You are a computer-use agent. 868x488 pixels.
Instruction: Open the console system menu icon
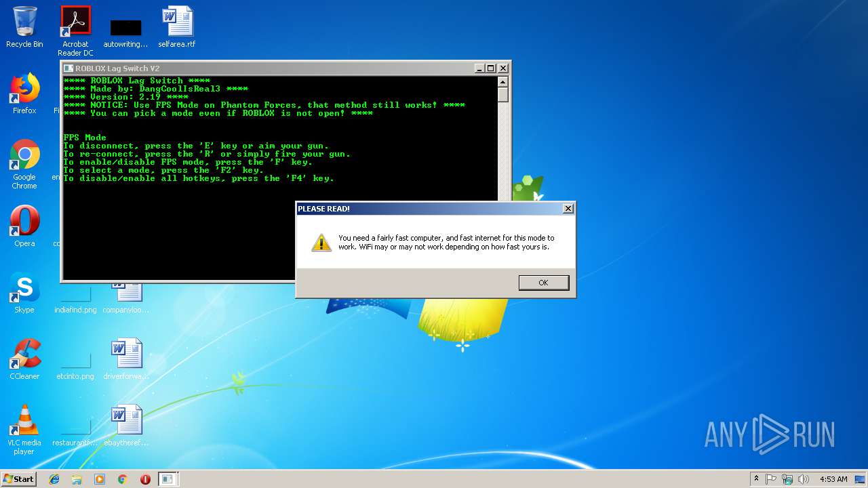[x=68, y=68]
